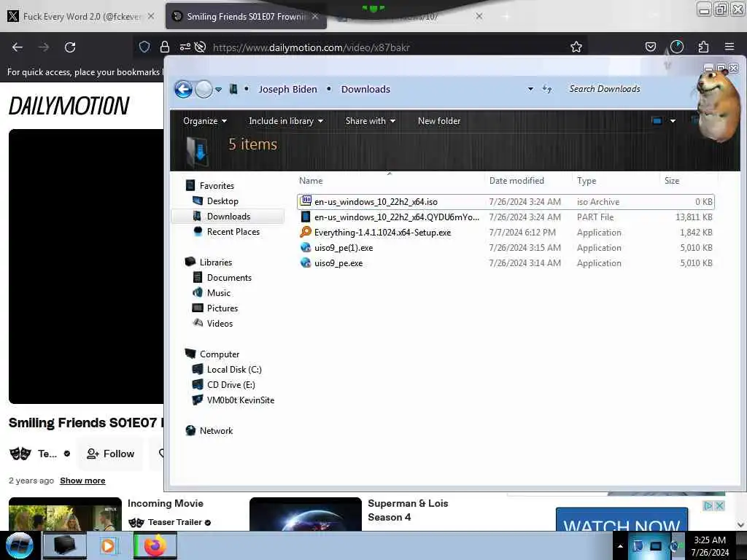Open the Share with dropdown
747x560 pixels.
(x=370, y=121)
